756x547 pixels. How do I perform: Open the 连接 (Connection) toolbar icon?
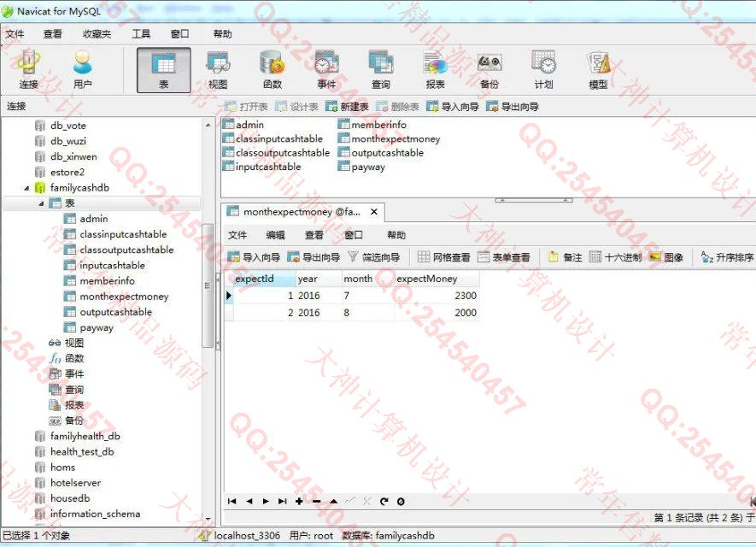pos(28,70)
